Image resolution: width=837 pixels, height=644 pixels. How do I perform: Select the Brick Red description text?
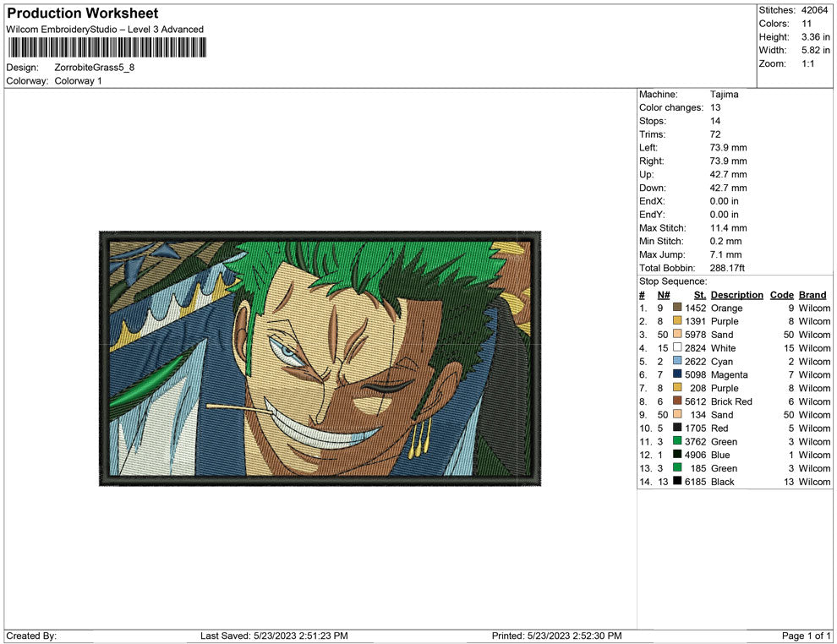[x=731, y=401]
